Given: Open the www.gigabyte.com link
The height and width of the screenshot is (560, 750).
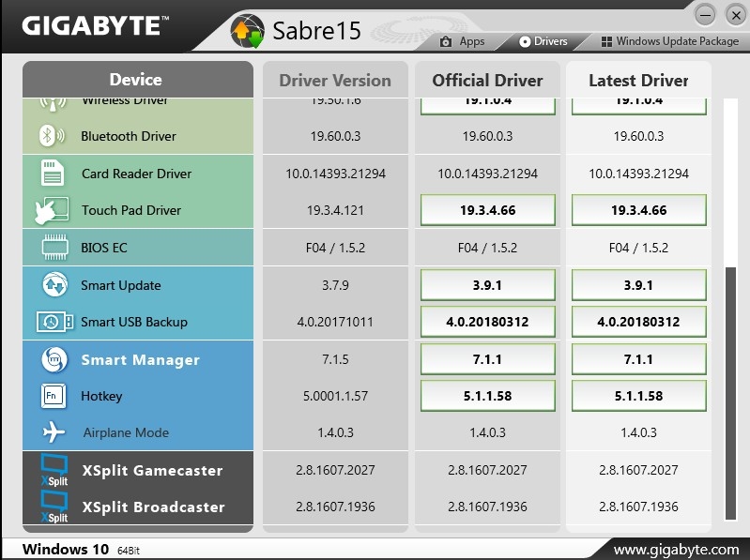Looking at the screenshot, I should pos(676,550).
